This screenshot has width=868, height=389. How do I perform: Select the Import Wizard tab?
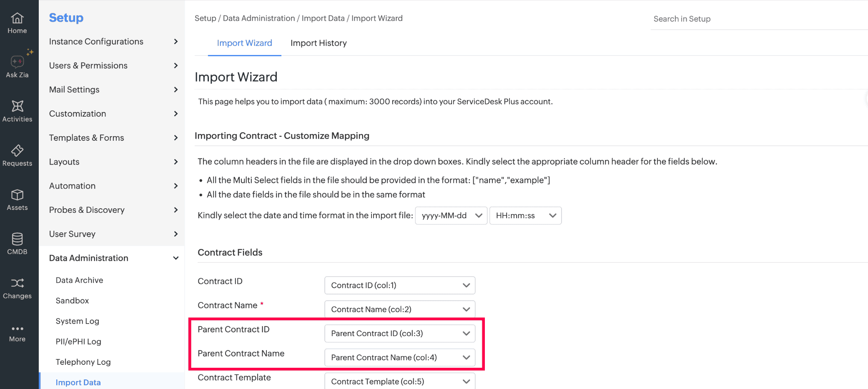(244, 43)
